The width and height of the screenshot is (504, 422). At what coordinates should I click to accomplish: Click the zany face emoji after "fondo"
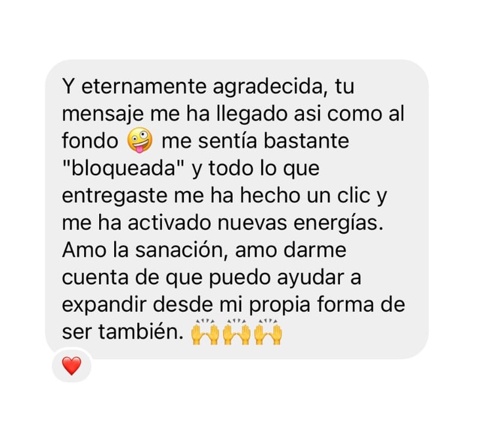(x=140, y=140)
